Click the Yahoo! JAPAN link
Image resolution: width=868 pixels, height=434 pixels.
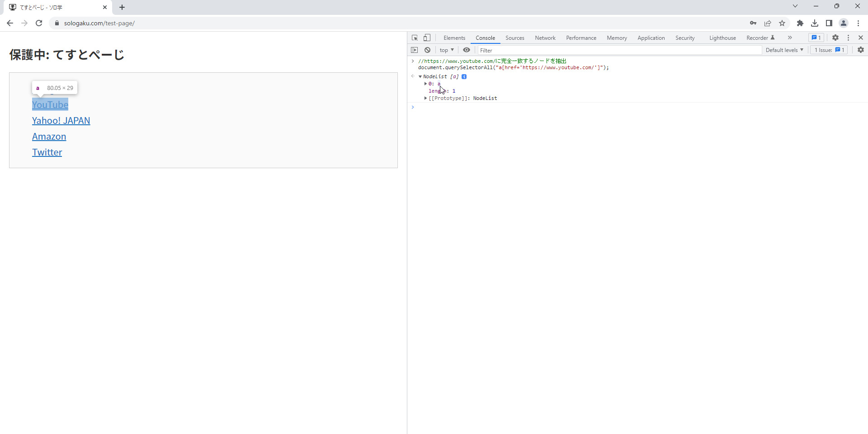tap(61, 121)
